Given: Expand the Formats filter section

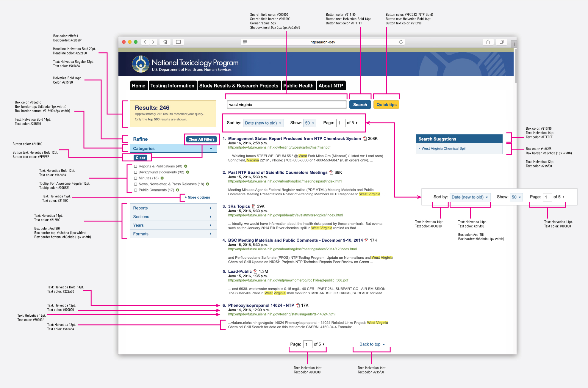Looking at the screenshot, I should (x=173, y=234).
